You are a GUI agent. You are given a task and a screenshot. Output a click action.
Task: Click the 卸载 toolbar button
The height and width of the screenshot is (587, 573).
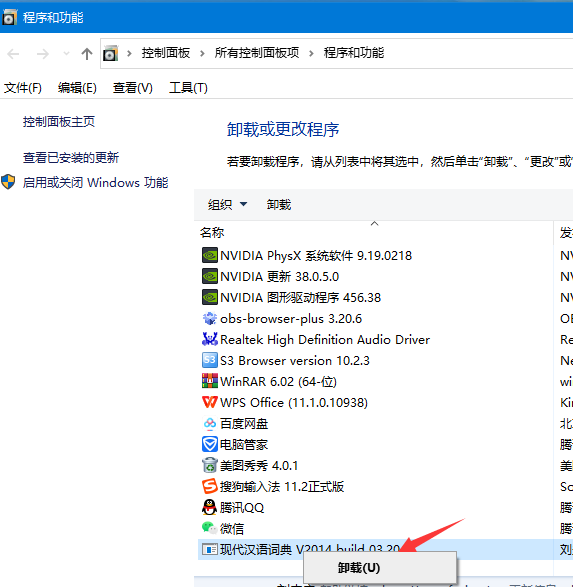279,204
